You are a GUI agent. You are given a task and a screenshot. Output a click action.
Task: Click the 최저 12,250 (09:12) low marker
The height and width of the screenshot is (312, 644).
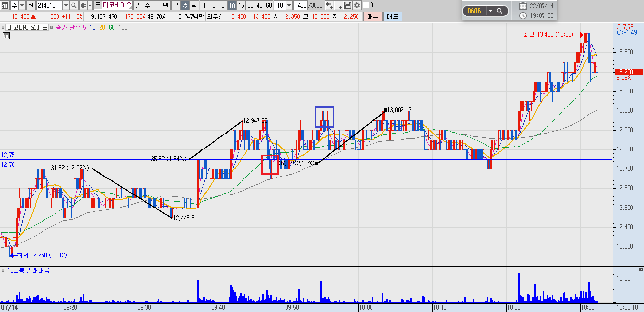42,255
